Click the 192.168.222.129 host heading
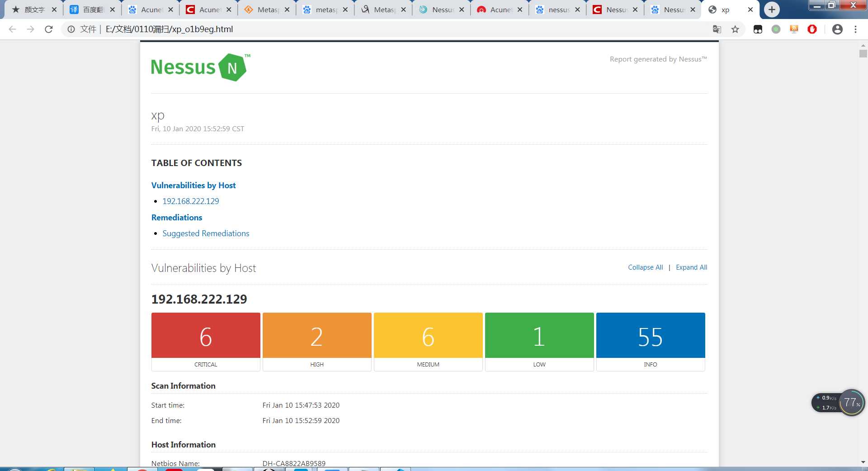The height and width of the screenshot is (471, 868). click(x=199, y=299)
